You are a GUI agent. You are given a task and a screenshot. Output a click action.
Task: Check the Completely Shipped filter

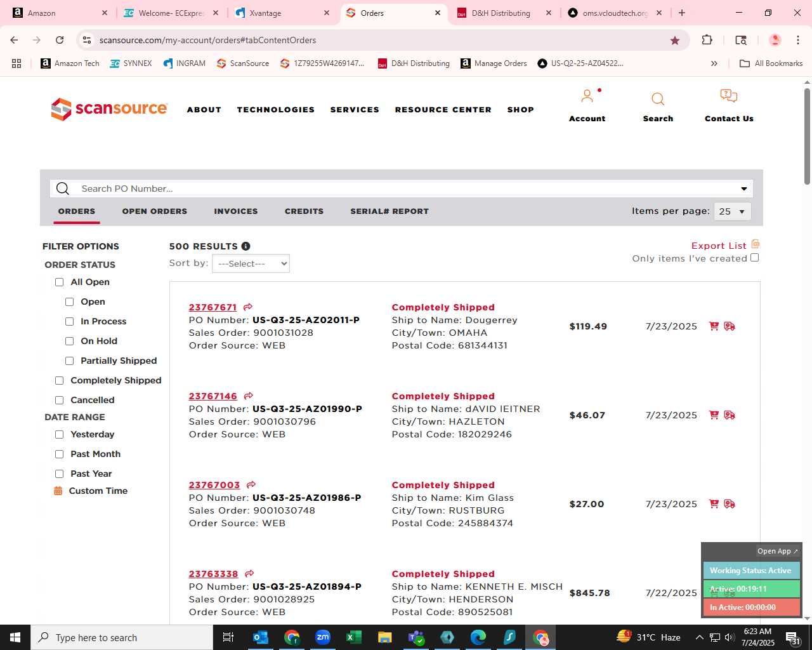(x=60, y=381)
